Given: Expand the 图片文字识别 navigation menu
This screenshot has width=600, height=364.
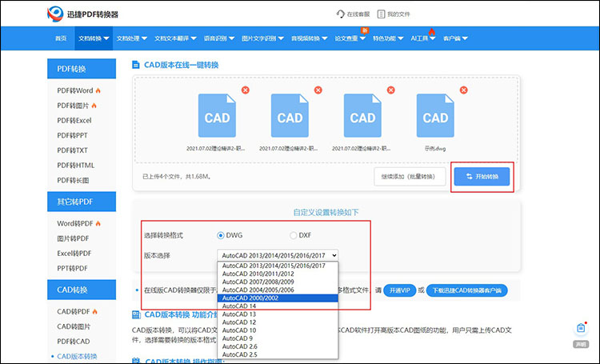Looking at the screenshot, I should pyautogui.click(x=262, y=38).
